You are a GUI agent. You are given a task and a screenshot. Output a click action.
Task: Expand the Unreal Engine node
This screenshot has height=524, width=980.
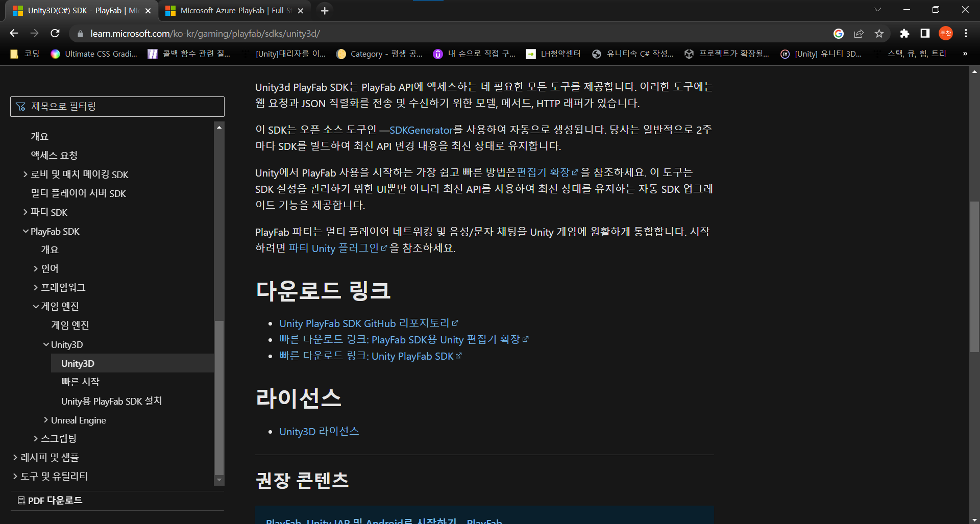point(46,420)
